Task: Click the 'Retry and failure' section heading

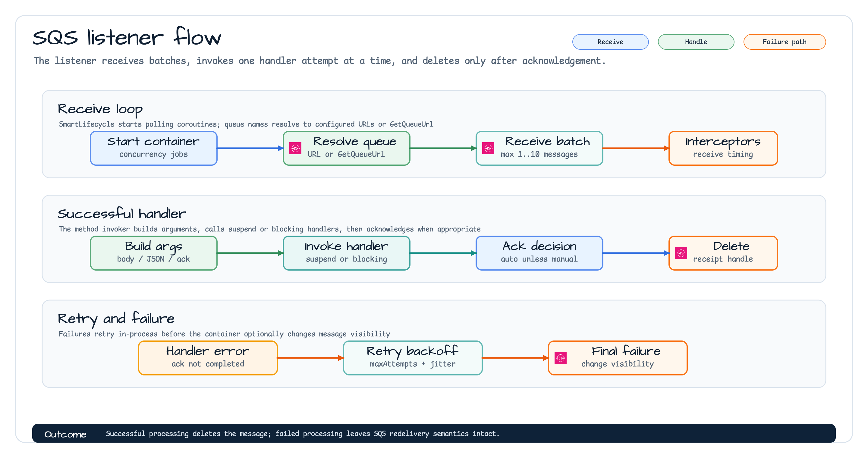Action: [116, 319]
